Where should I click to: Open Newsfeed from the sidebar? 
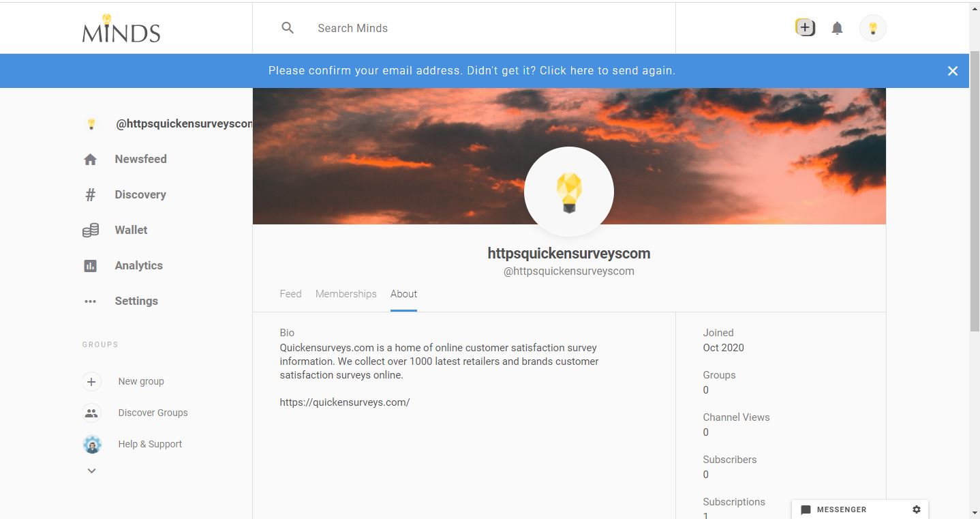click(x=140, y=159)
